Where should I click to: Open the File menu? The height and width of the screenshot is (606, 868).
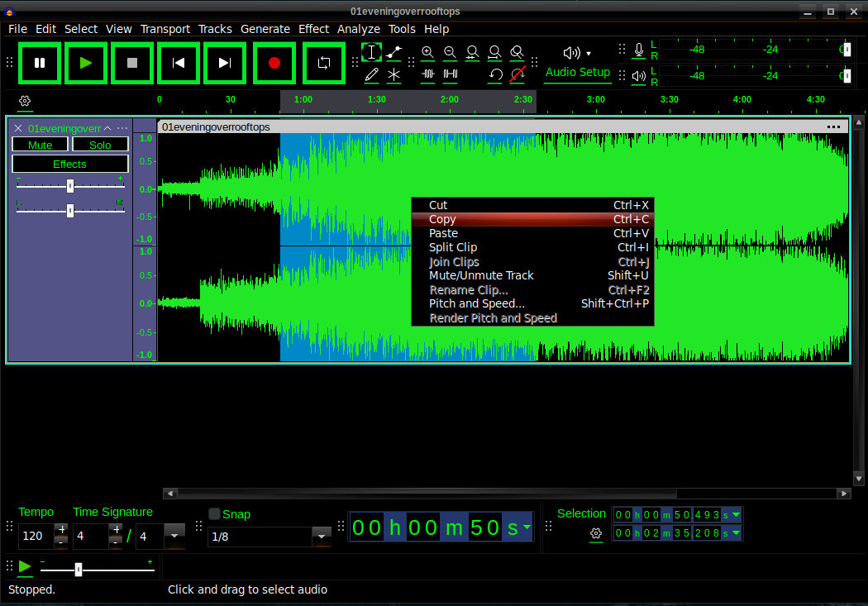[17, 29]
